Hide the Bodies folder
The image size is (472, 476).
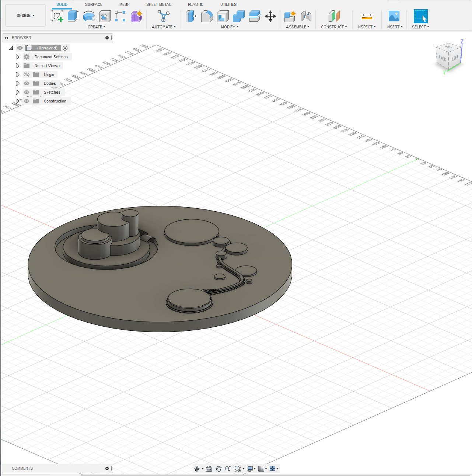(x=27, y=83)
